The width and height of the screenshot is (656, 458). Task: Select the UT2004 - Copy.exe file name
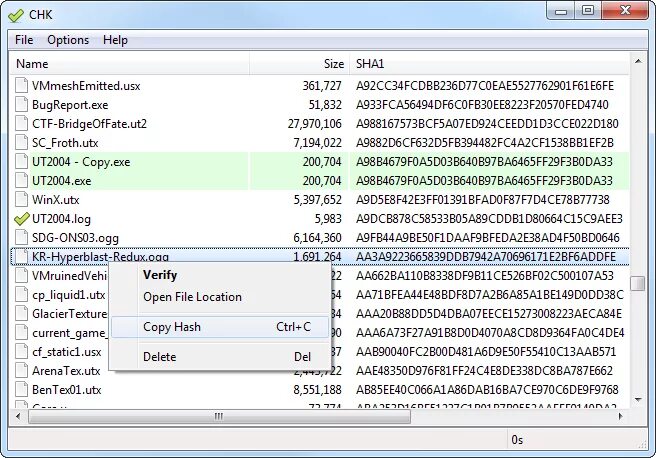pyautogui.click(x=81, y=162)
